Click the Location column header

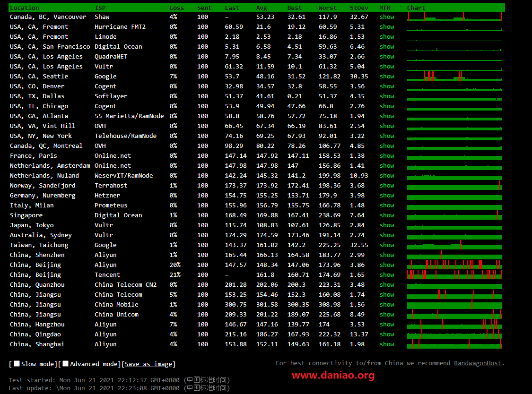point(25,8)
